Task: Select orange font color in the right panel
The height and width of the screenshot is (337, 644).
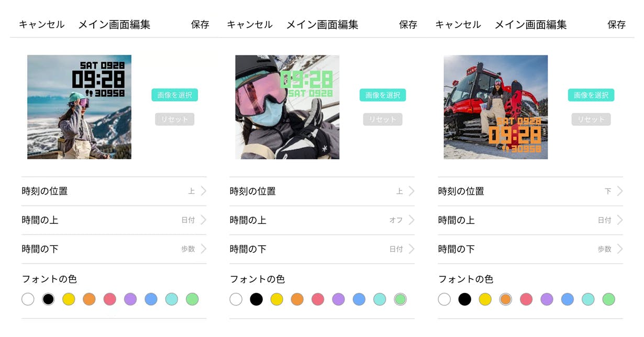Action: tap(505, 299)
